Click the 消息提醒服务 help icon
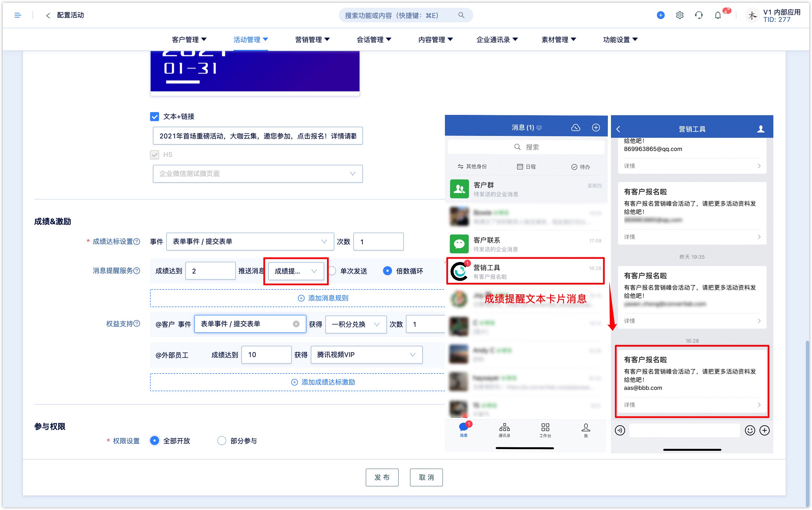The width and height of the screenshot is (812, 510). [x=137, y=271]
